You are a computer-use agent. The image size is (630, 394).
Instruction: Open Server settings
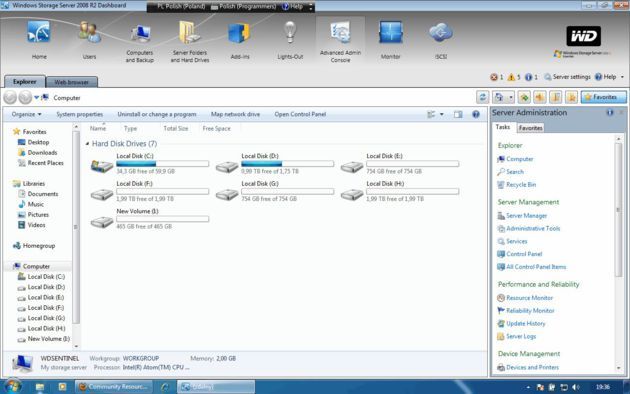point(567,77)
